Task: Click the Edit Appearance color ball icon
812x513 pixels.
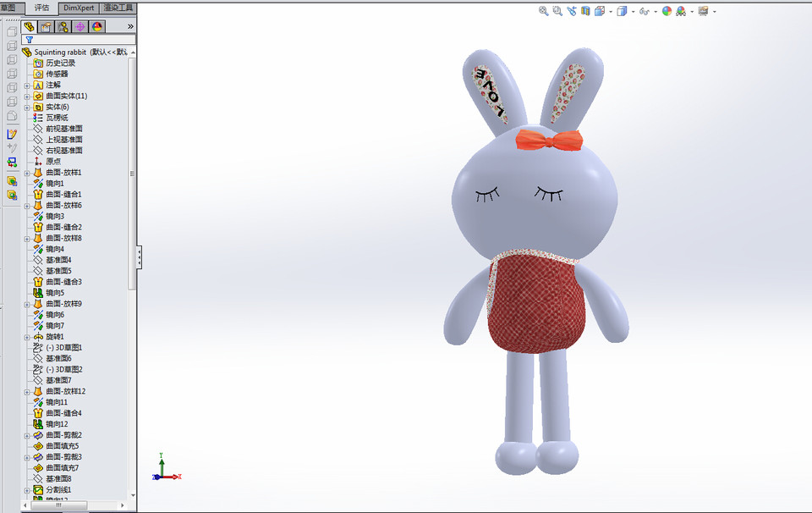Action: click(x=667, y=12)
